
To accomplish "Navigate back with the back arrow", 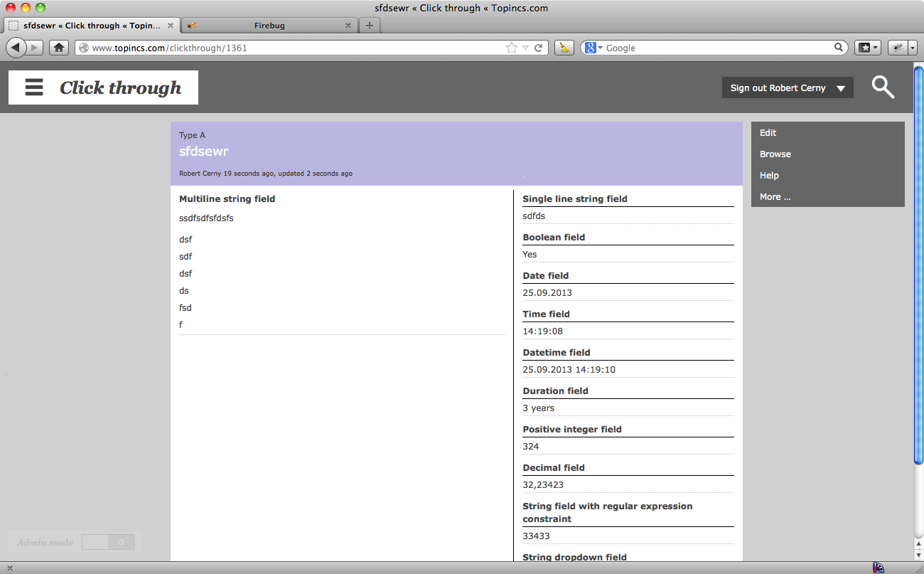I will coord(16,48).
